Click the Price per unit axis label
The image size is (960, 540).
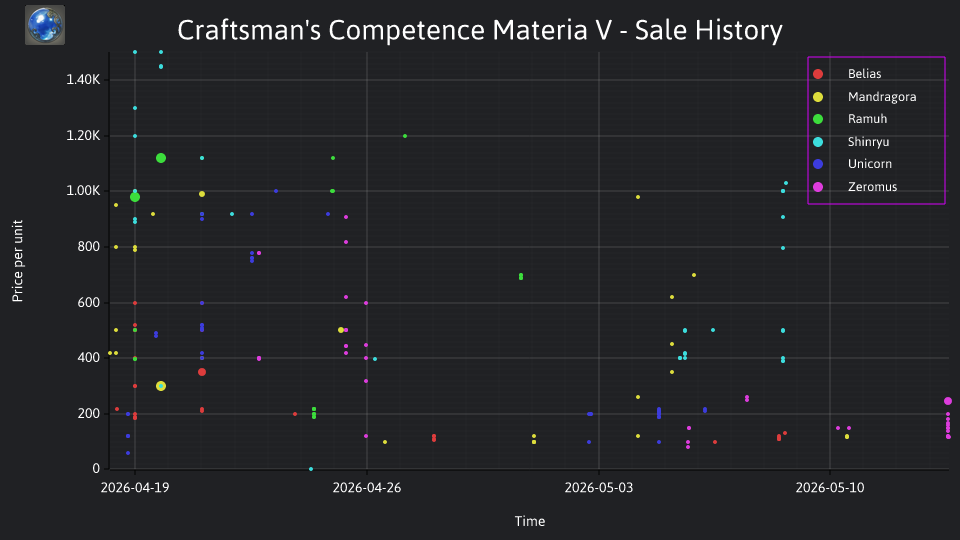(18, 261)
